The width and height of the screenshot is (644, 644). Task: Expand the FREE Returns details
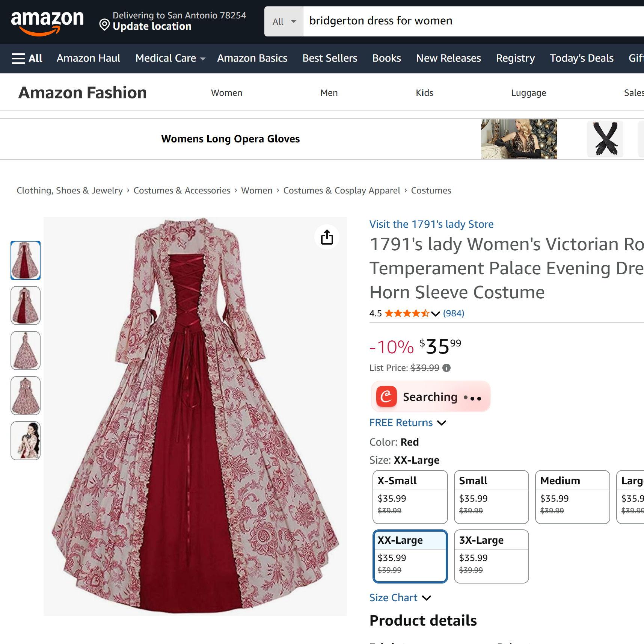pos(407,423)
